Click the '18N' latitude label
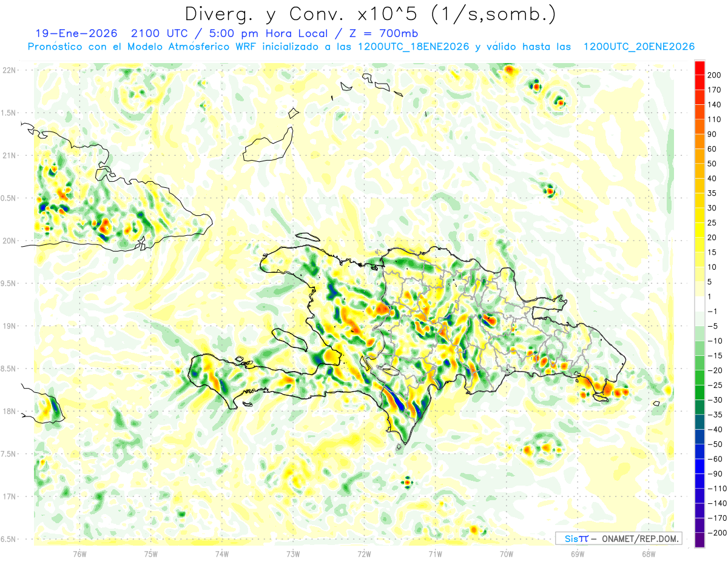The width and height of the screenshot is (728, 562). tap(9, 412)
